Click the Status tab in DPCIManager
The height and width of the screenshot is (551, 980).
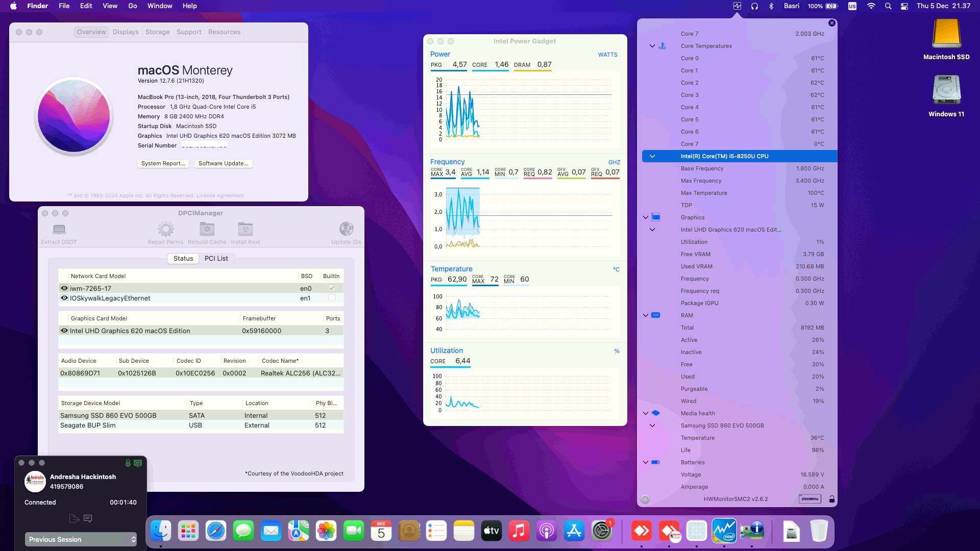pos(183,259)
